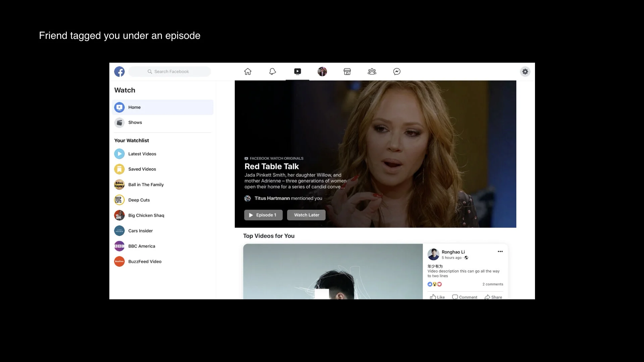Click Titus Hartmann's avatar
Viewport: 644px width, 362px height.
(248, 198)
